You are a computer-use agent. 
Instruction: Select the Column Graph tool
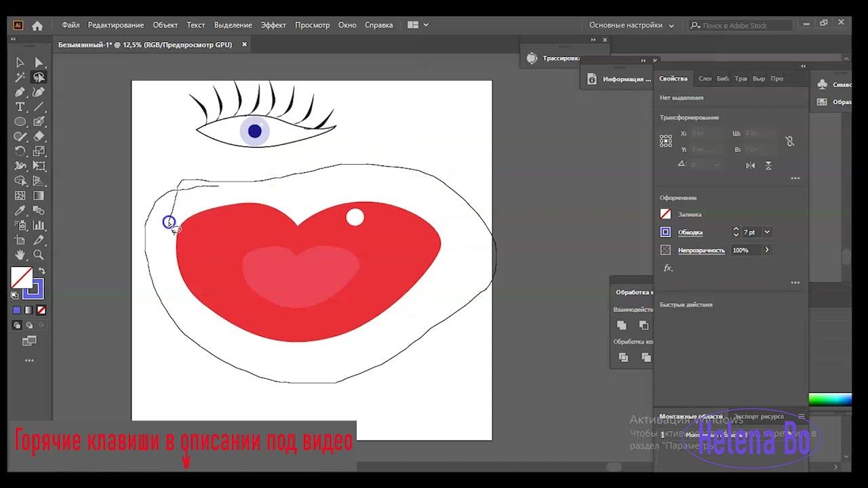(39, 226)
